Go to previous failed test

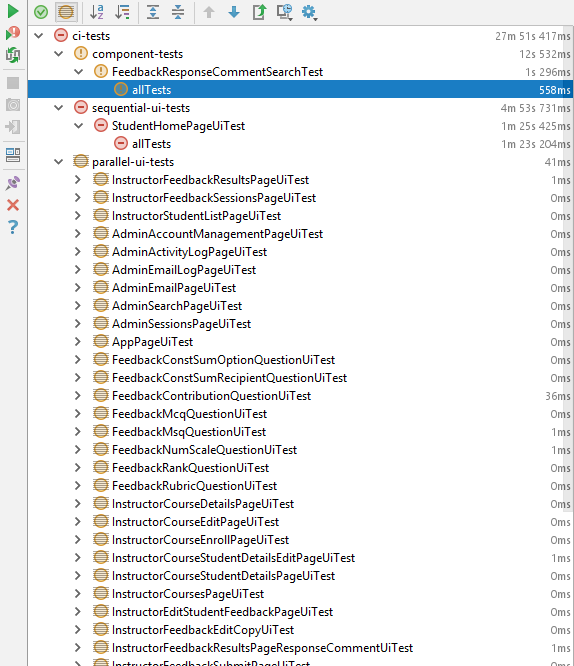pos(209,12)
